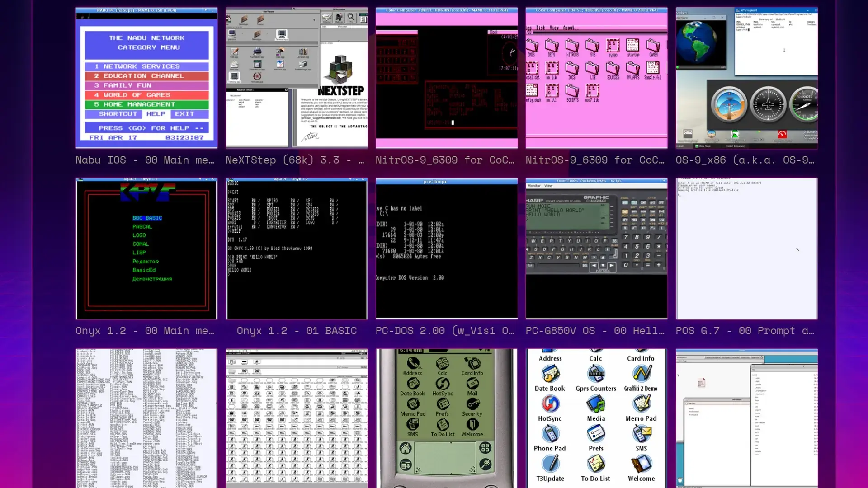
Task: Select COMAL in the Onyx main menu
Action: 141,244
